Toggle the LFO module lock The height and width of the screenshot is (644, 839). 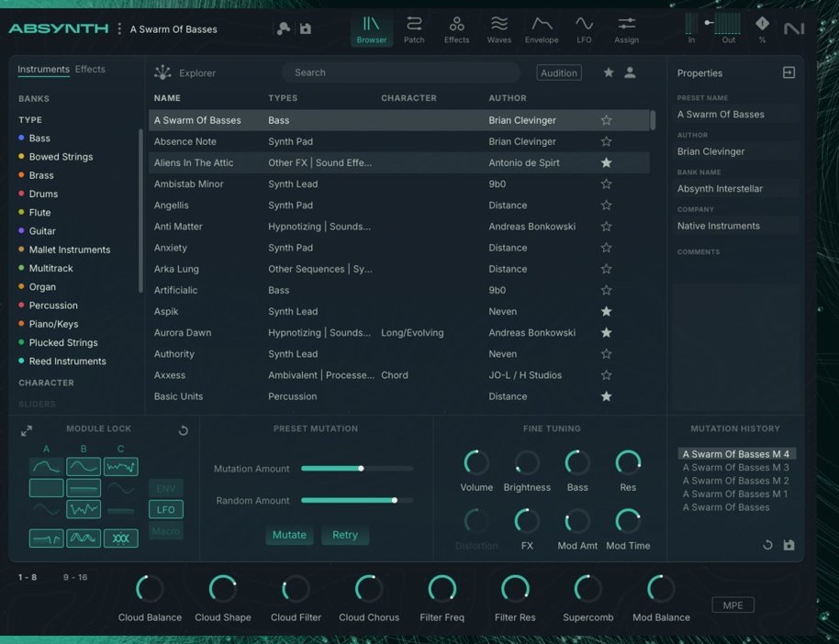(x=166, y=510)
